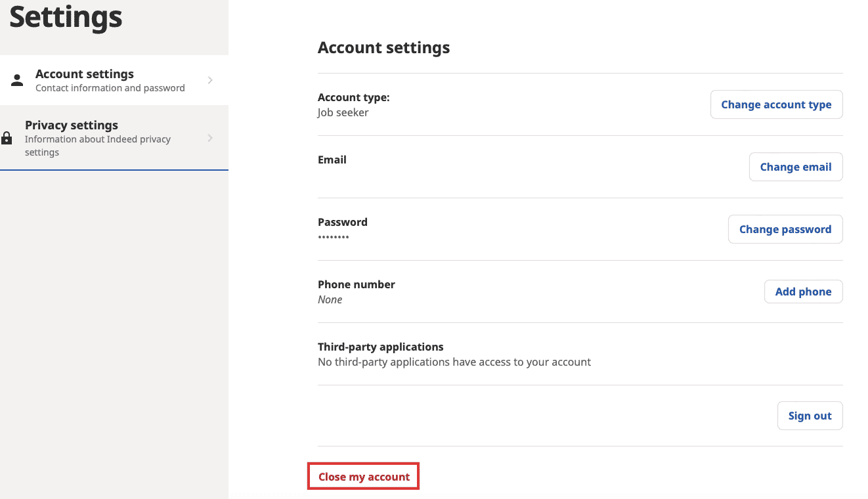Click the lock icon beside Privacy settings

pos(7,139)
